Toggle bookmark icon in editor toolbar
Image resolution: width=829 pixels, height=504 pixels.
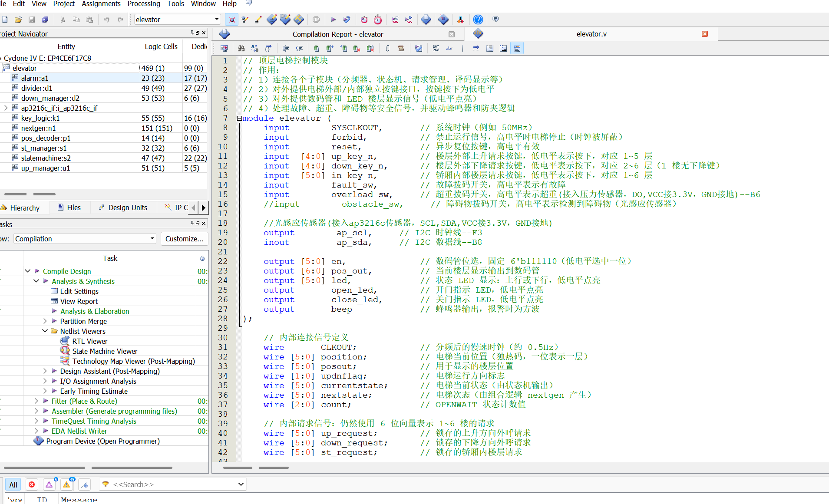tap(317, 48)
